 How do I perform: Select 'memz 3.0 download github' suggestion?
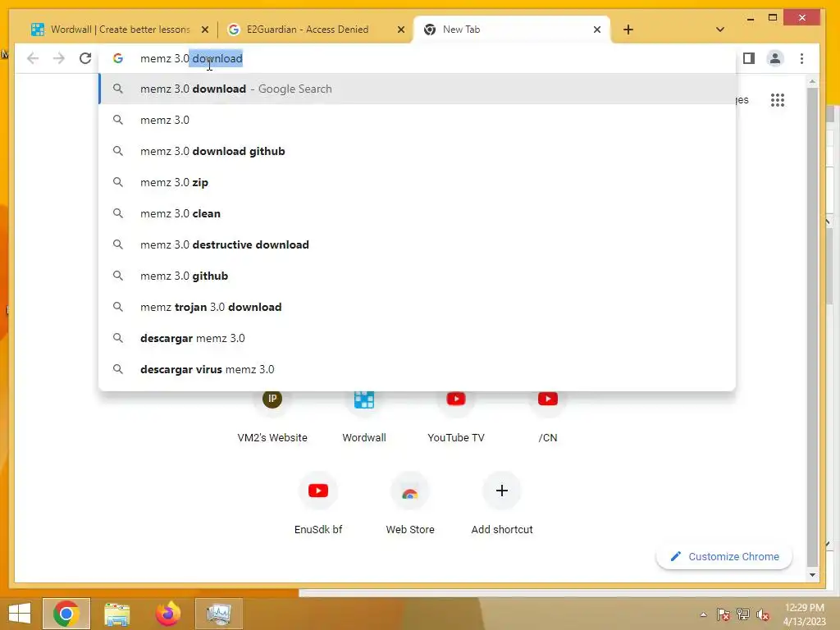click(x=417, y=151)
